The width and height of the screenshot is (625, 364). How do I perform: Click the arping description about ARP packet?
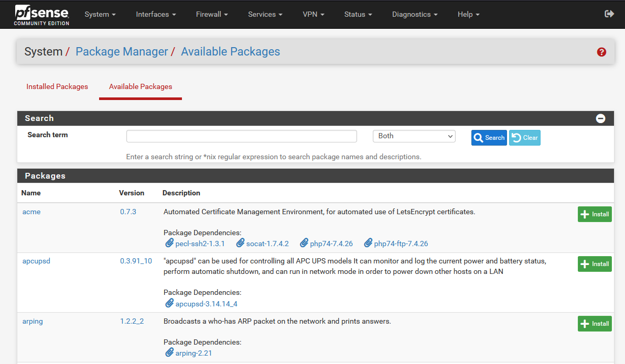[277, 322]
